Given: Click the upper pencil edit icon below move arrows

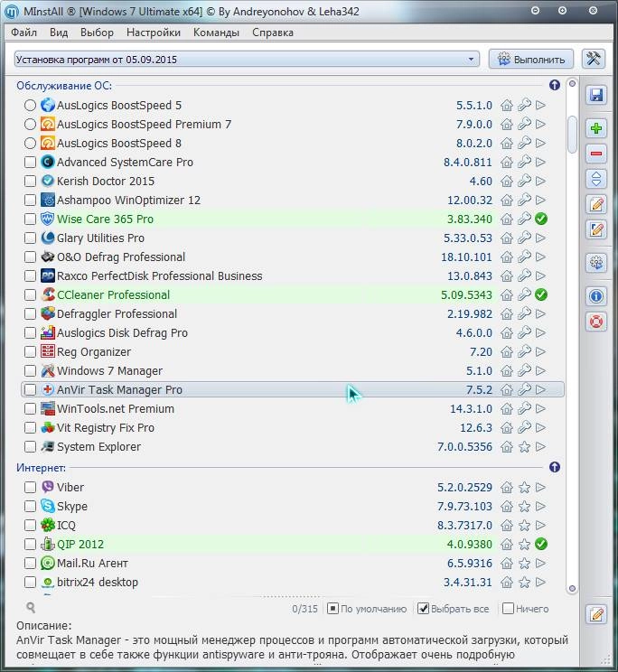Looking at the screenshot, I should [596, 204].
